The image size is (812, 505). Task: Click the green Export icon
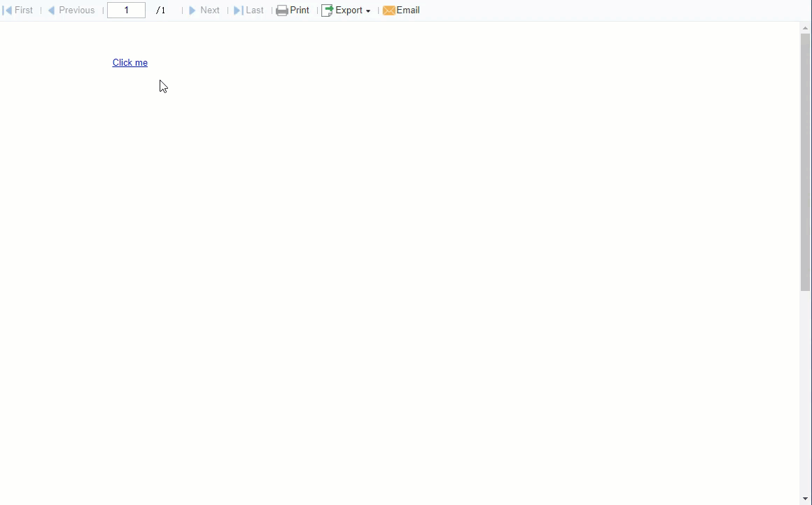click(x=327, y=10)
